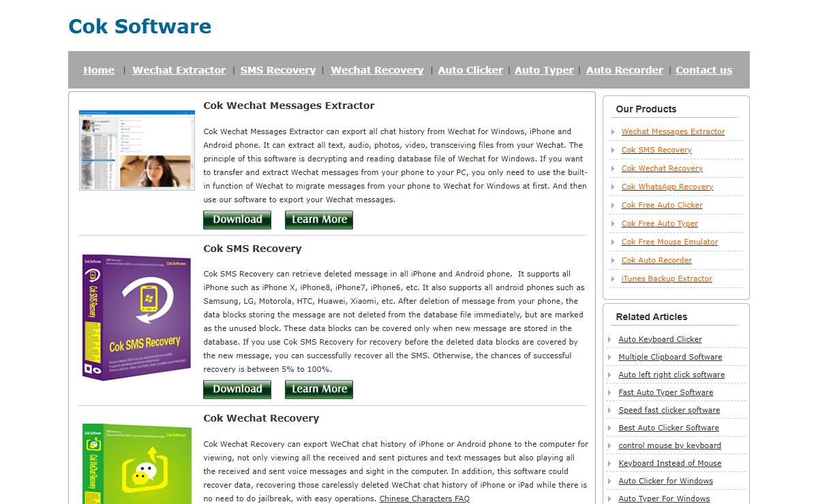Open Cok Wechat Recovery sidebar link
The image size is (818, 504).
pyautogui.click(x=662, y=168)
